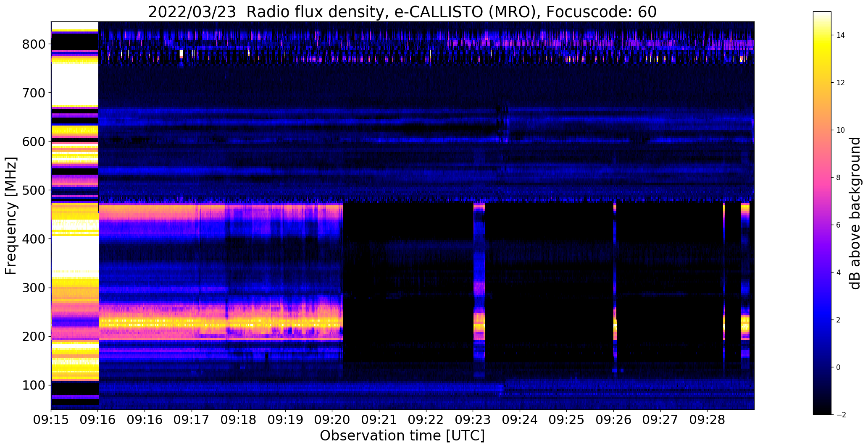This screenshot has height=448, width=868.
Task: Click the 'Observation time [UTC]' axis label
Action: pos(402,435)
